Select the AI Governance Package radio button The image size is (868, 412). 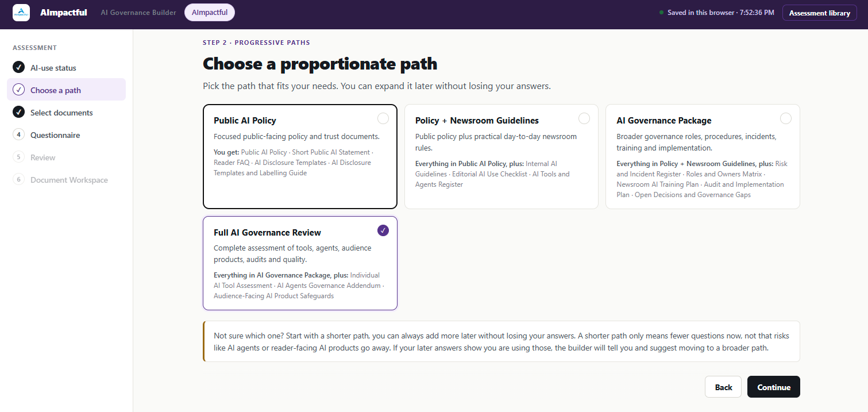(x=786, y=118)
